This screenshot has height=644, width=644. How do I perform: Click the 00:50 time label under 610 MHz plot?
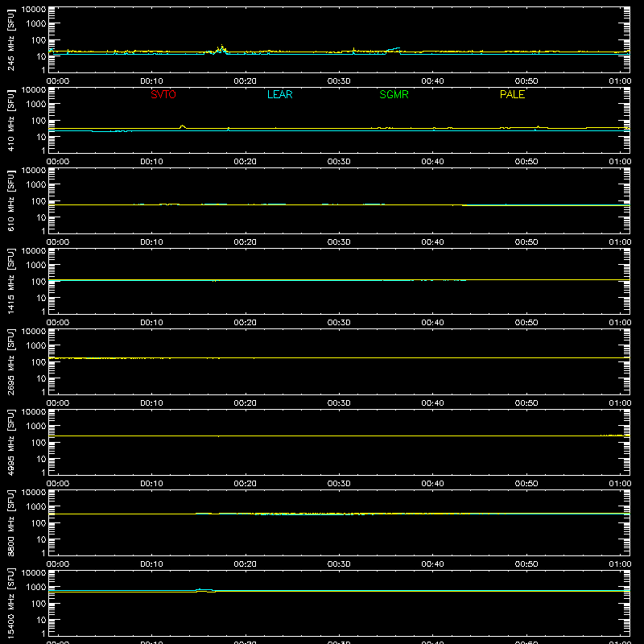(526, 242)
